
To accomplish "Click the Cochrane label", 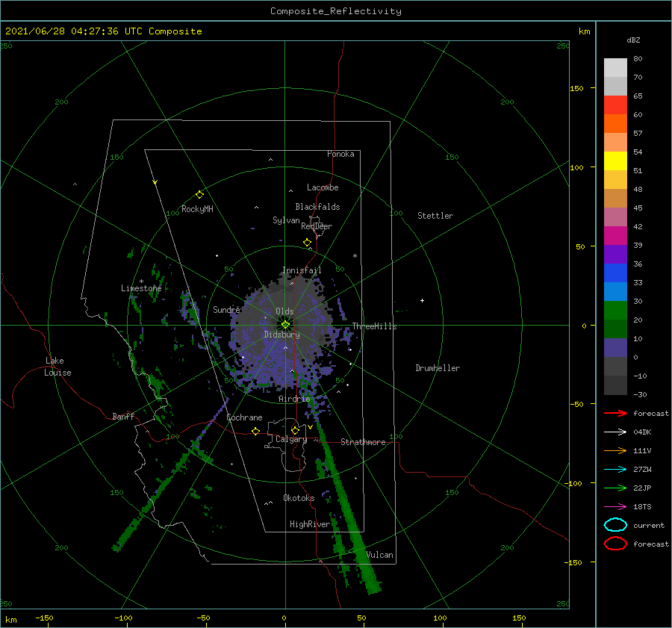I will pyautogui.click(x=244, y=417).
